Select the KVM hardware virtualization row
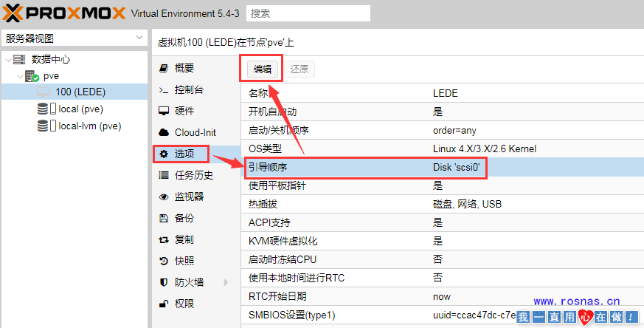644x328 pixels. point(443,241)
